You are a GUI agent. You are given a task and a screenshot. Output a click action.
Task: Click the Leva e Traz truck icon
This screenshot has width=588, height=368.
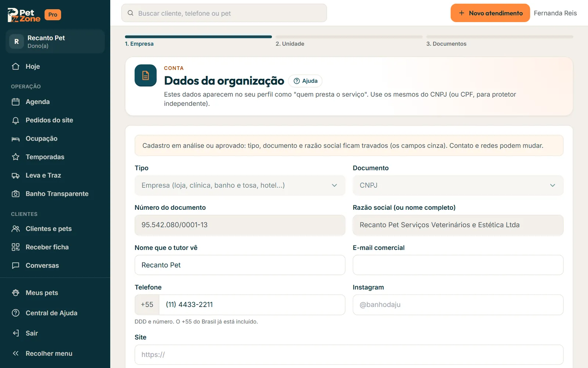(15, 176)
